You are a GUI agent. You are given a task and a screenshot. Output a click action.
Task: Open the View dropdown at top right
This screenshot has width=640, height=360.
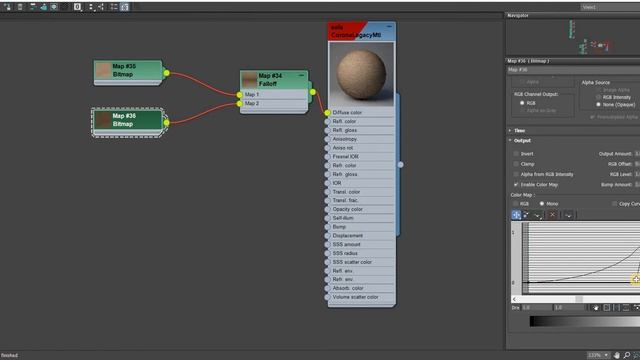pyautogui.click(x=610, y=7)
